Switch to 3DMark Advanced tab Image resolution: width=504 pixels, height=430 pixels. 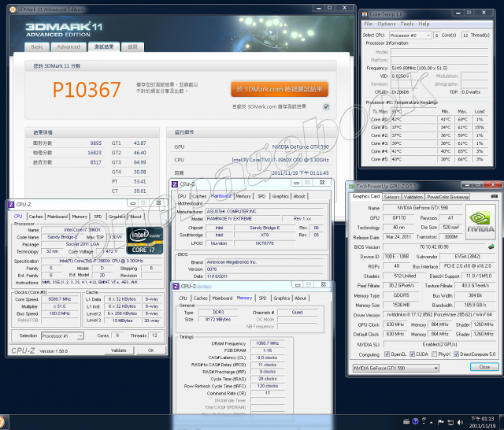69,47
